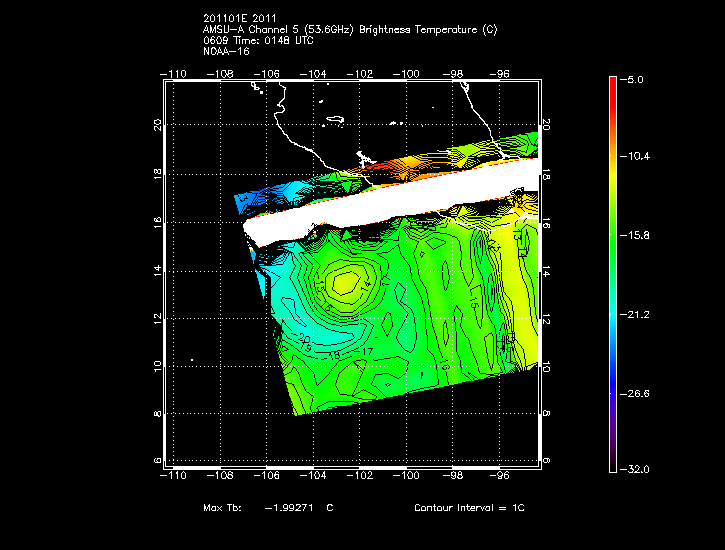Viewport: 725px width, 550px height.
Task: Click the -10.4 color bar label
Action: [x=635, y=157]
